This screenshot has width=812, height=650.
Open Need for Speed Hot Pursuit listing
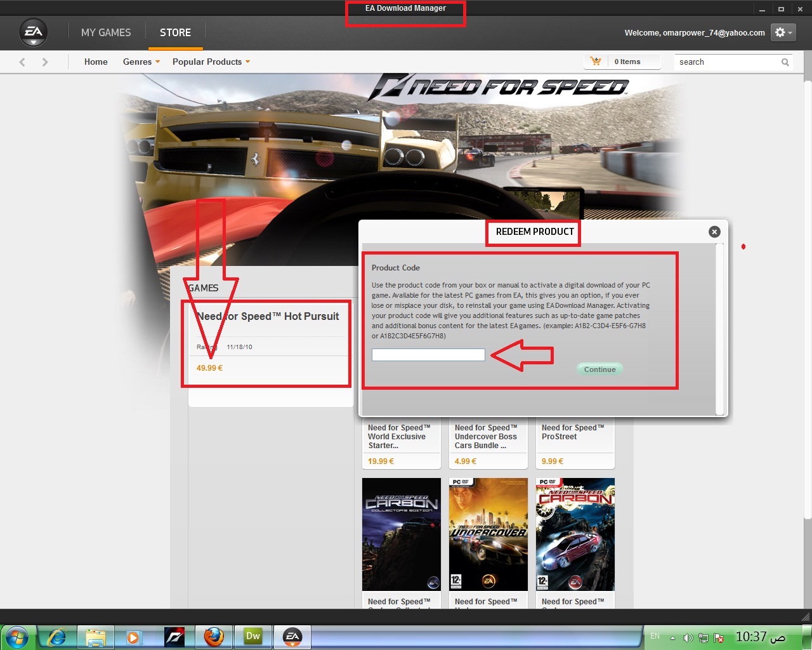[268, 316]
